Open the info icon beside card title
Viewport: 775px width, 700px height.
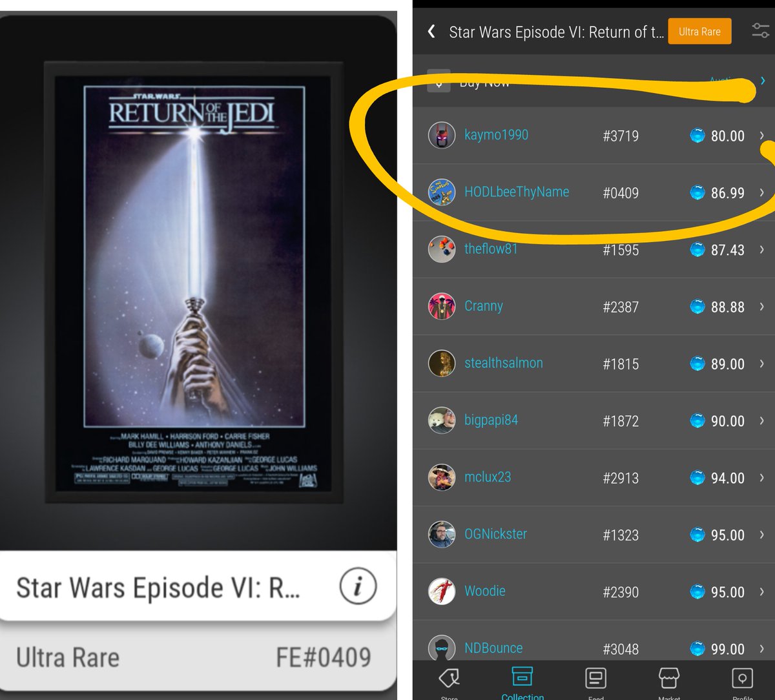(357, 586)
